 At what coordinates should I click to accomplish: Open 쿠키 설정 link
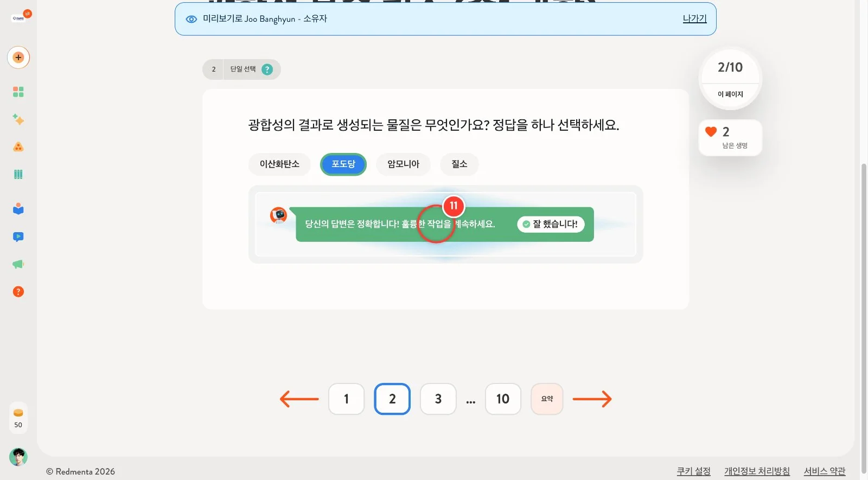point(693,471)
